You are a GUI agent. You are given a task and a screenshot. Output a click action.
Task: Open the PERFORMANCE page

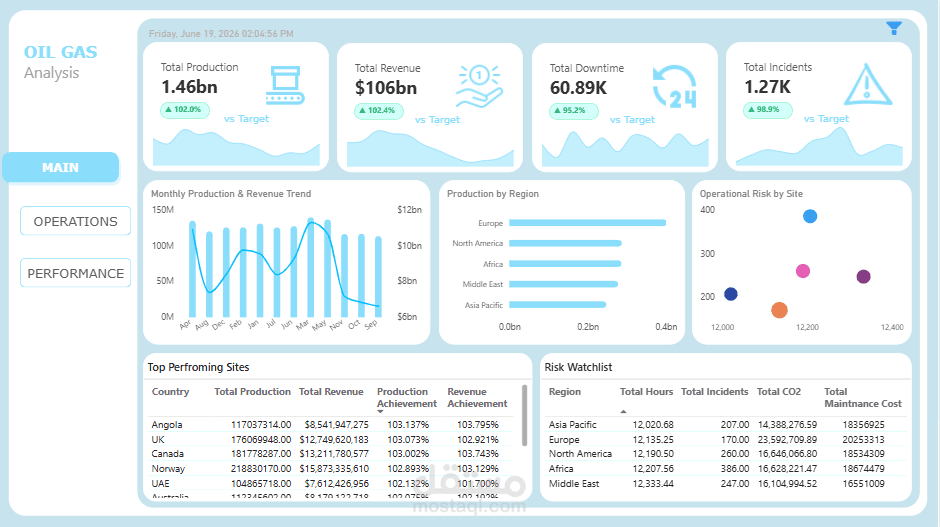click(x=76, y=273)
